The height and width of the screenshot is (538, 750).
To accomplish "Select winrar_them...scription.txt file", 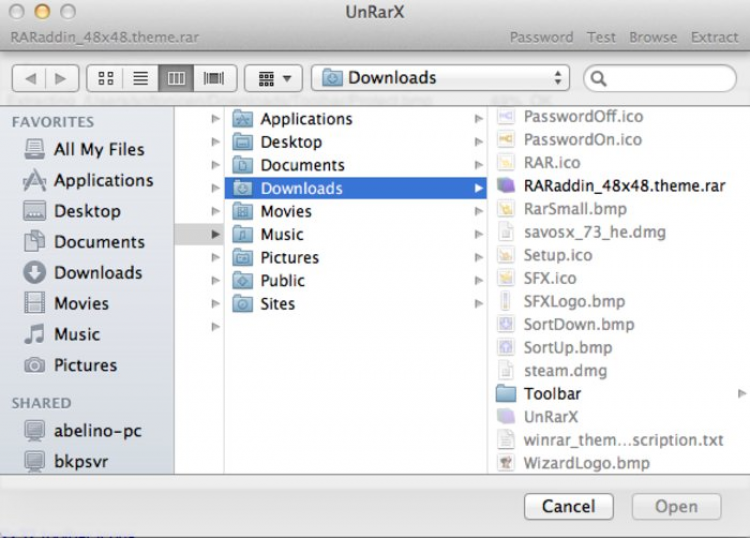I will [610, 440].
